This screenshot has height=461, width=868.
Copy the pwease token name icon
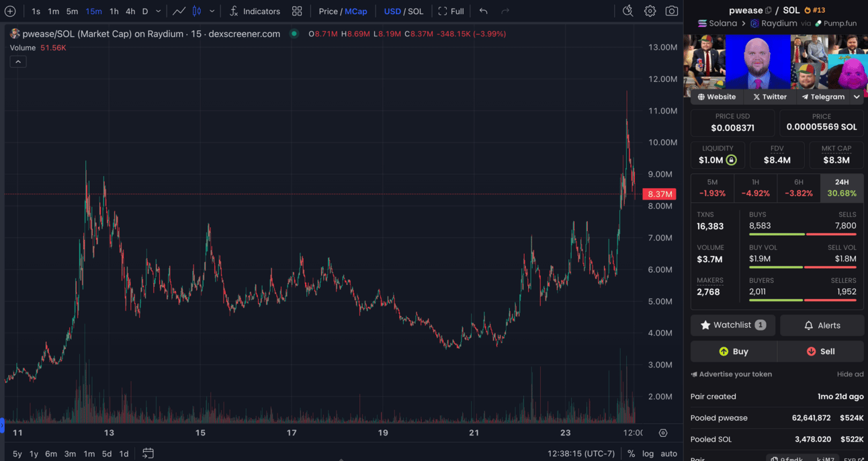tap(769, 10)
